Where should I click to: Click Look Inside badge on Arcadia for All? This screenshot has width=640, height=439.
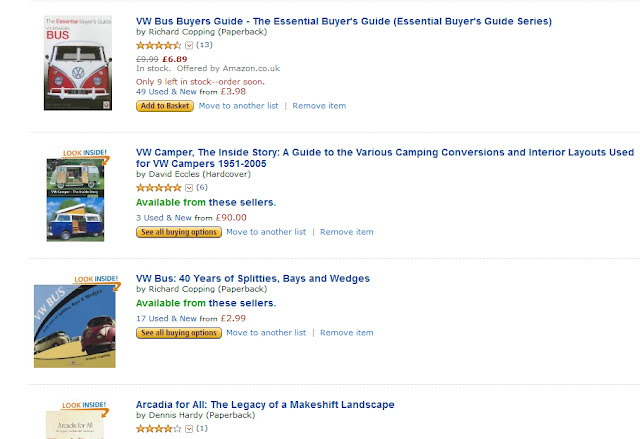click(84, 406)
